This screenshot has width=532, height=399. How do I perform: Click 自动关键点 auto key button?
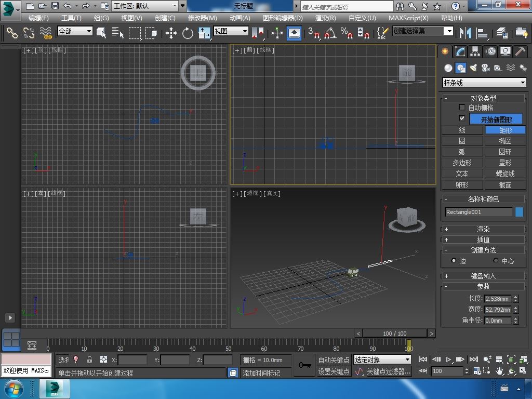[x=334, y=360]
